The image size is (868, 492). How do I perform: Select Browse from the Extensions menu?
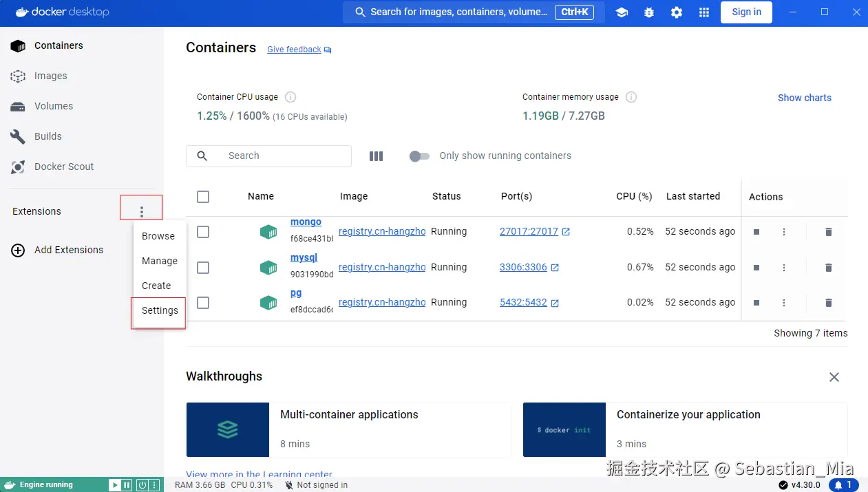click(160, 236)
